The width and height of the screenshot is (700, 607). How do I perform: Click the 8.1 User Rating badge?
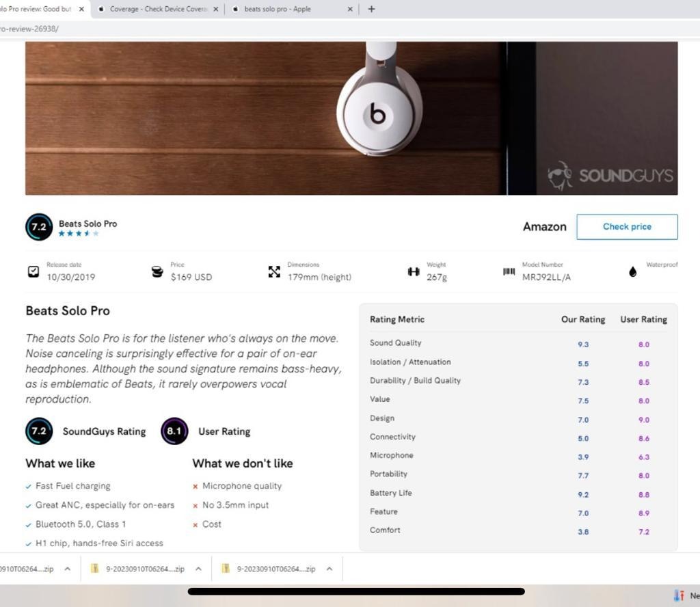(x=174, y=431)
